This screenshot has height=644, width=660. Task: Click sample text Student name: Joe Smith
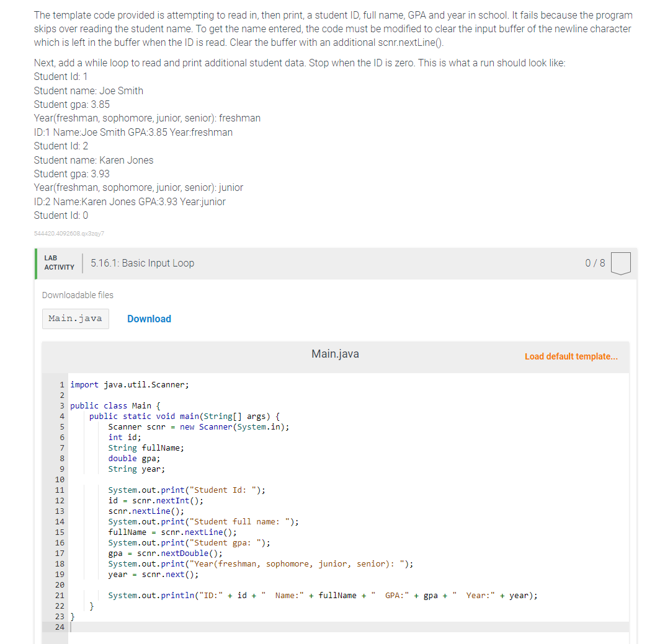88,90
